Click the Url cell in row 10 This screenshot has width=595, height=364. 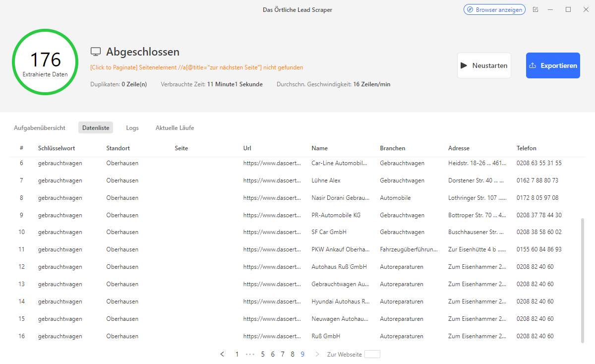point(272,232)
